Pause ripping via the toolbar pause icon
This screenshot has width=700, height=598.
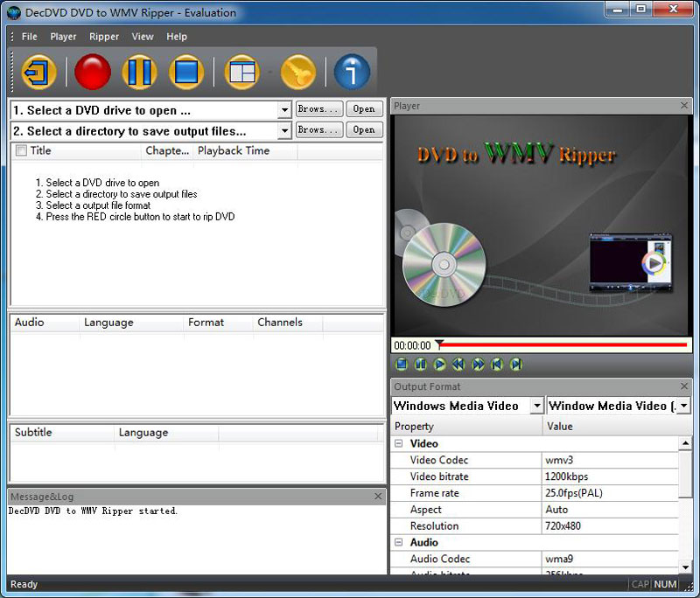pyautogui.click(x=140, y=72)
